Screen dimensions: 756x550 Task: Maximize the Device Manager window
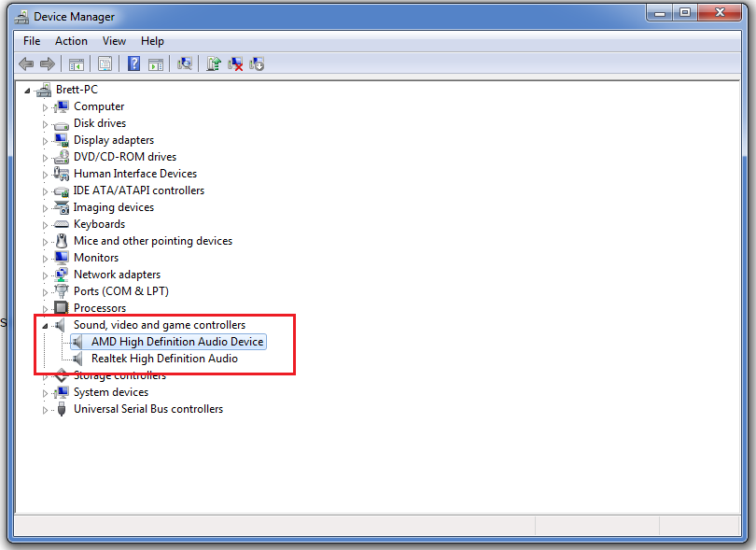[x=685, y=13]
